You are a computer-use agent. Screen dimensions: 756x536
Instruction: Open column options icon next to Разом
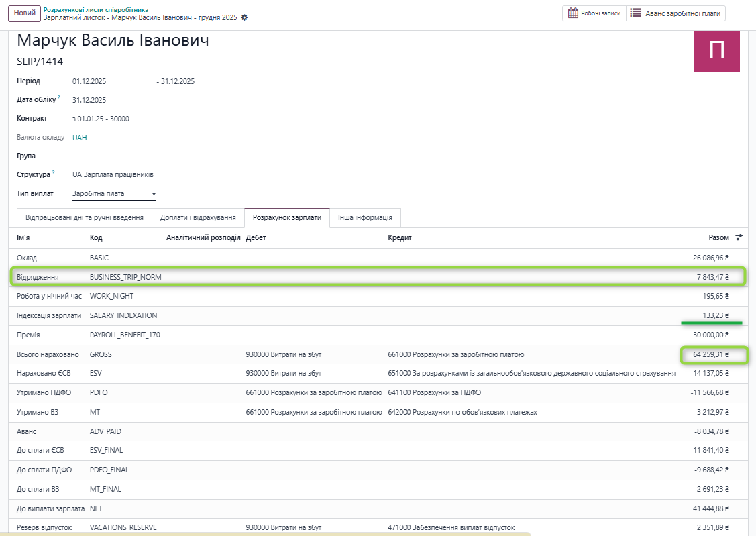point(739,237)
